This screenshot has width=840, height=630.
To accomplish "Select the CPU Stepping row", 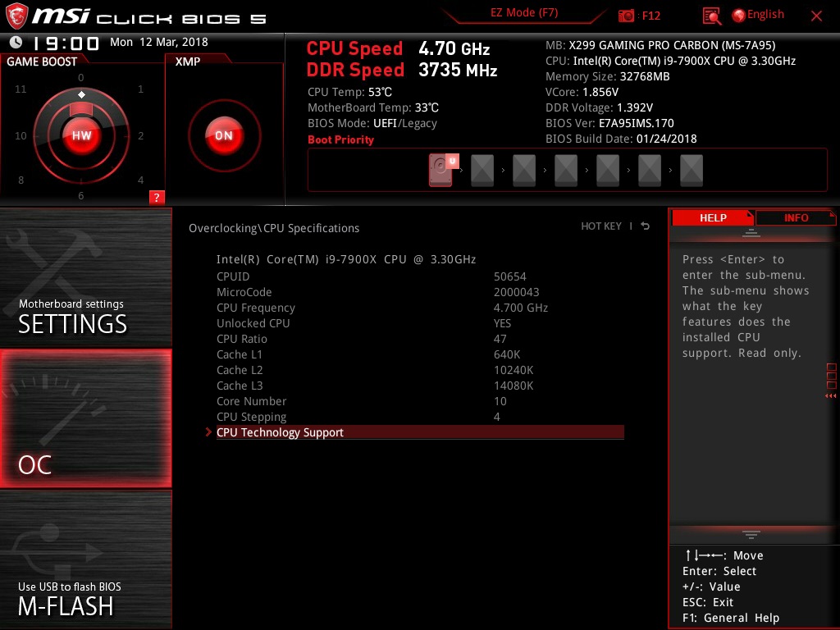I will [420, 416].
